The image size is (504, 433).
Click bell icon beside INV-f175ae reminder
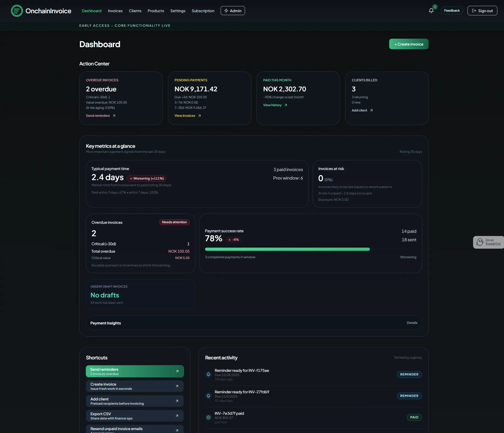(x=208, y=374)
